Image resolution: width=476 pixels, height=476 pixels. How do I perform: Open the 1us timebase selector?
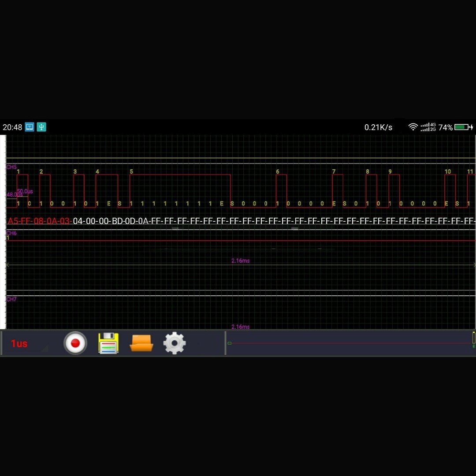(x=19, y=343)
